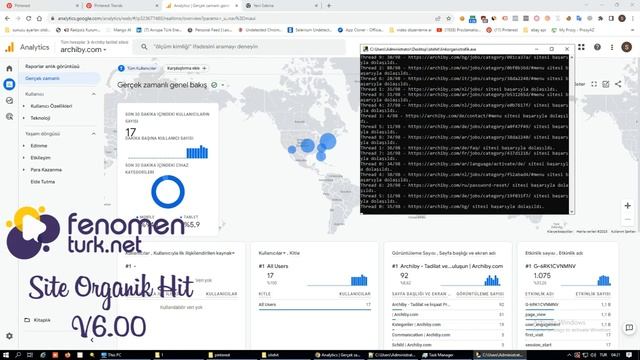The width and height of the screenshot is (640, 360).
Task: Click the browser back arrow
Action: [x=7, y=18]
